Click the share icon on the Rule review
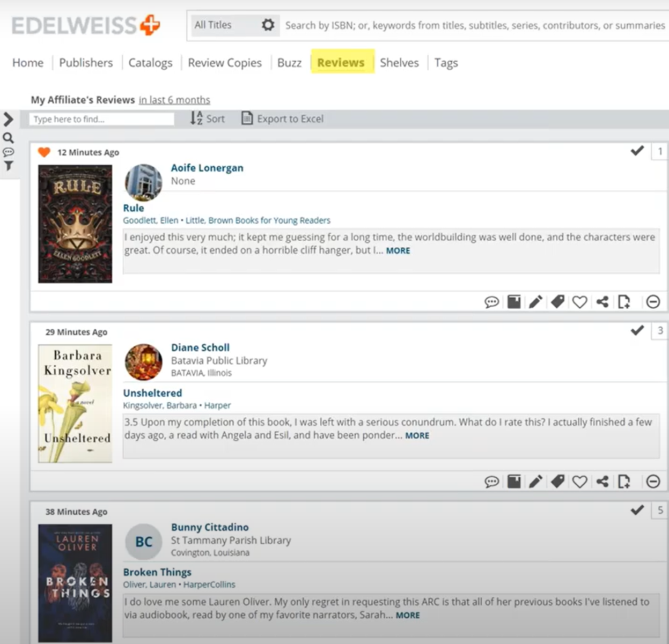Image resolution: width=669 pixels, height=644 pixels. pyautogui.click(x=602, y=302)
